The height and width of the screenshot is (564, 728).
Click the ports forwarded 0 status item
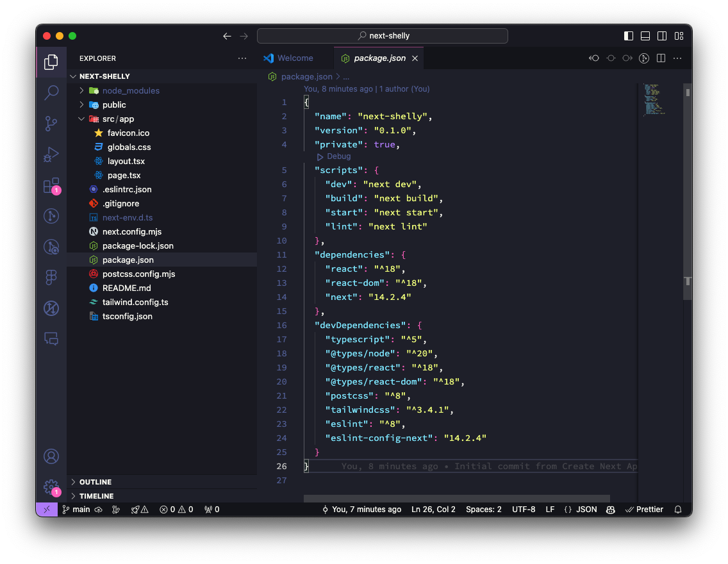point(211,510)
